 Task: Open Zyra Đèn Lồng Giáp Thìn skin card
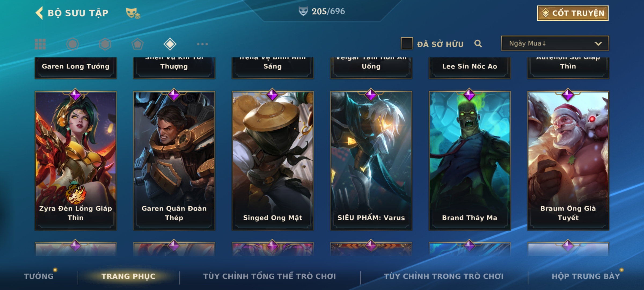tap(76, 161)
